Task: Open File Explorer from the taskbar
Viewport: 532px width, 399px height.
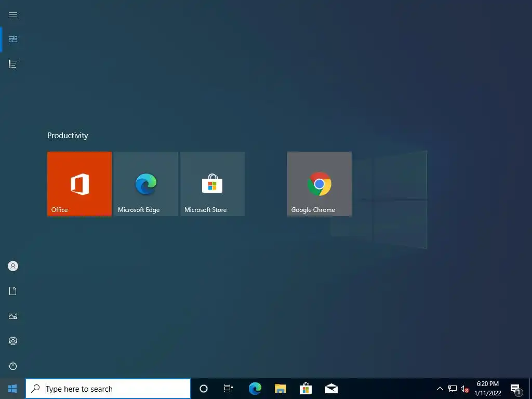Action: tap(280, 389)
